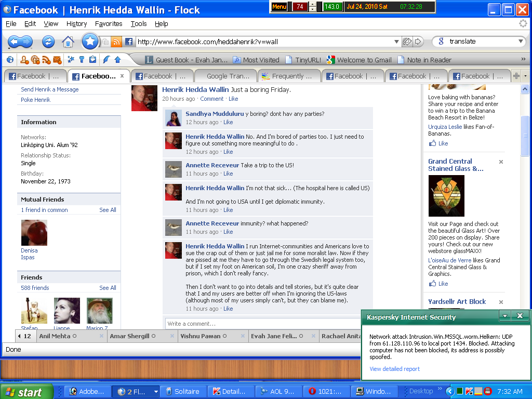Open the Webmail envelope icon

[x=57, y=60]
